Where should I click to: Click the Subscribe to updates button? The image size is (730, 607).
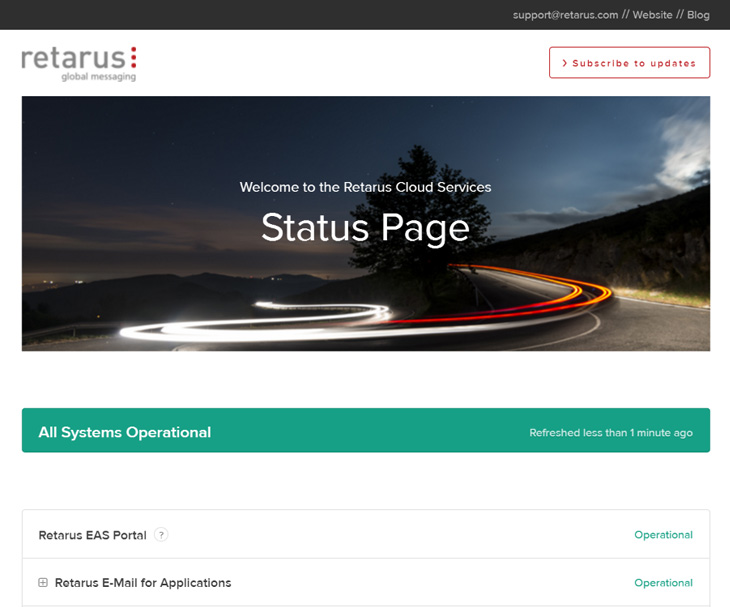[x=629, y=62]
